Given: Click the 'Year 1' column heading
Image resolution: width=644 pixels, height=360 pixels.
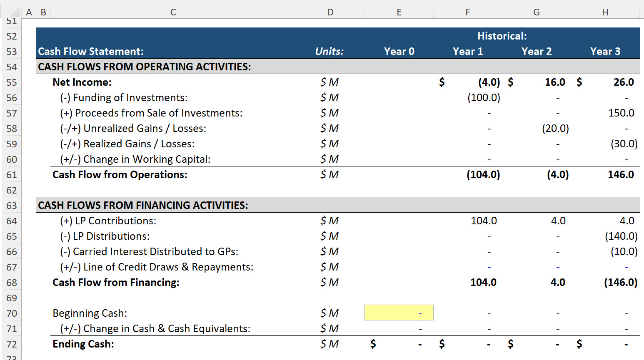Looking at the screenshot, I should pyautogui.click(x=468, y=51).
